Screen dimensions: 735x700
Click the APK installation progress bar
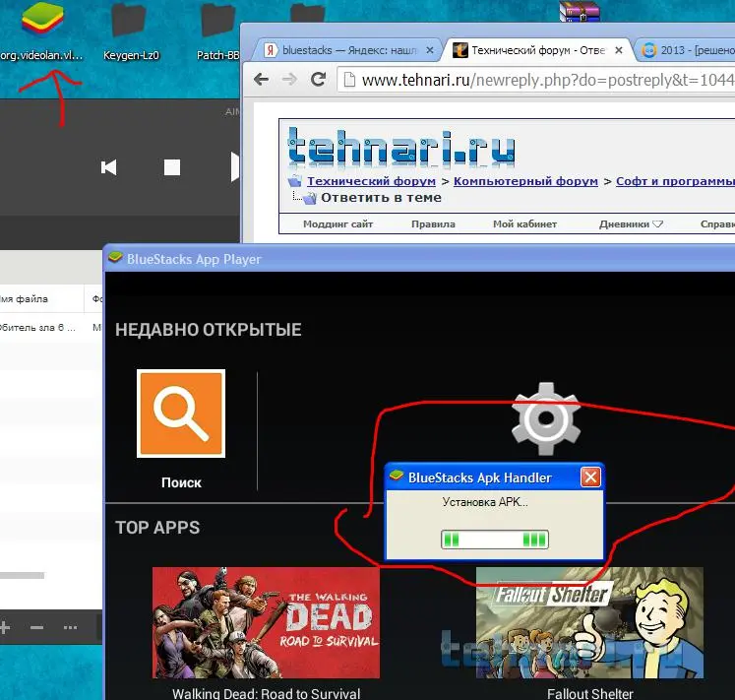495,540
